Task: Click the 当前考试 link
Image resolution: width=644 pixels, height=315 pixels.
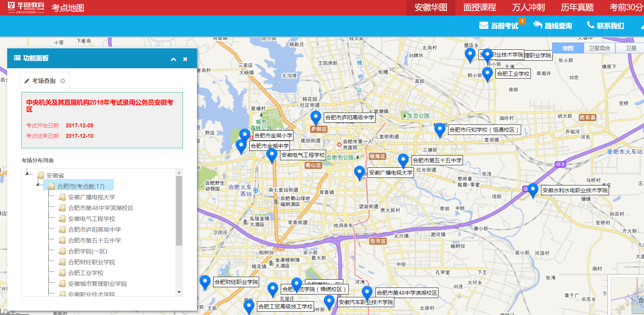Action: pyautogui.click(x=505, y=26)
